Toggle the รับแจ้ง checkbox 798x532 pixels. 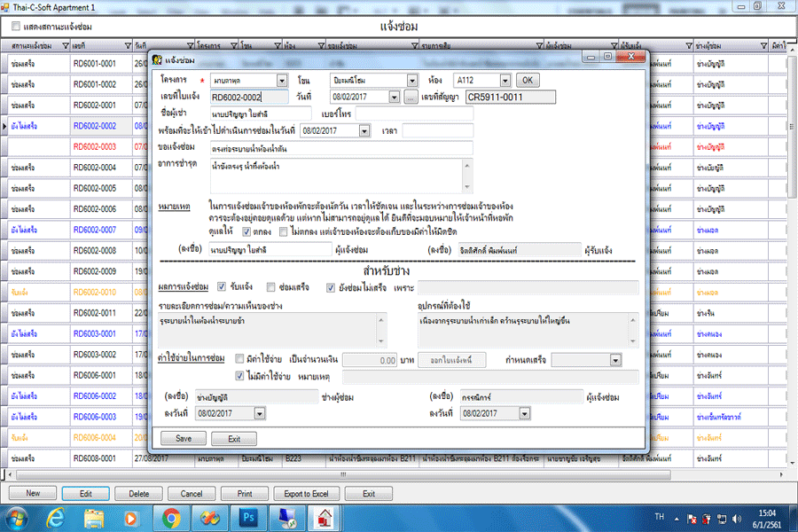(223, 287)
